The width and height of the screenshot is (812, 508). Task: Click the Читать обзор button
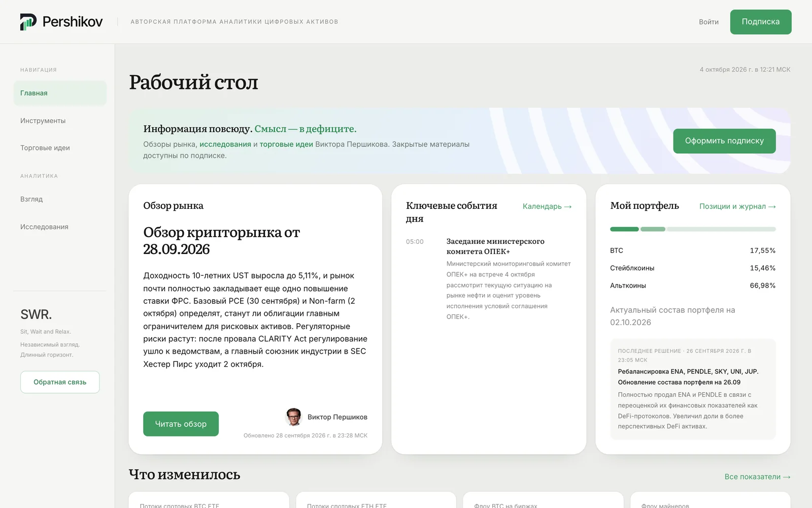[181, 424]
